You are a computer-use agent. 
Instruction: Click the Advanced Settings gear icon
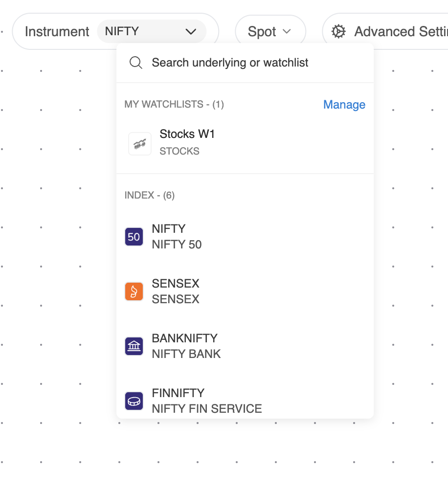(x=338, y=31)
